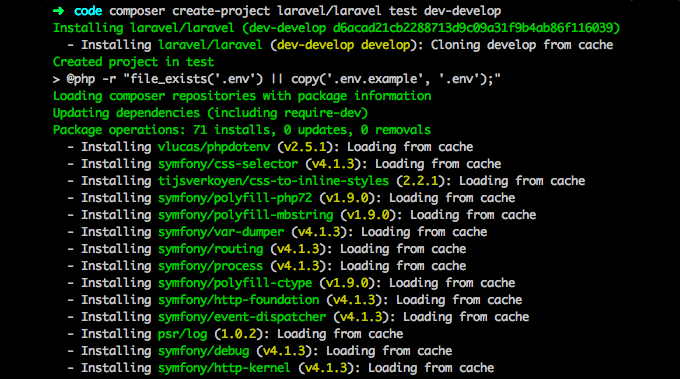Click the symfony/http-foundation package name

(x=239, y=300)
